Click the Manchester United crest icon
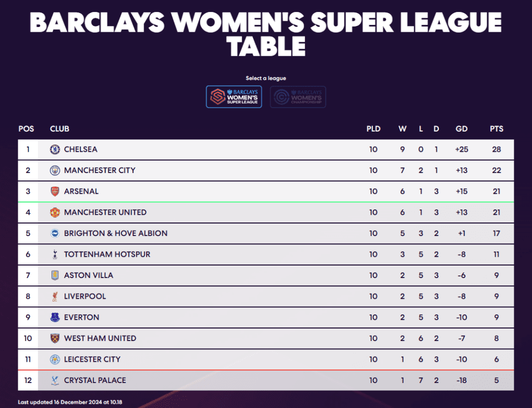 (x=55, y=213)
